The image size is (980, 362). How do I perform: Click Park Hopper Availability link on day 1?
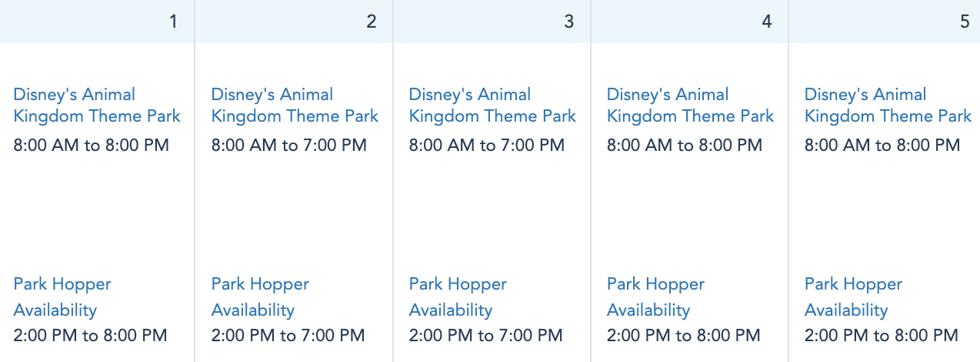pos(62,297)
